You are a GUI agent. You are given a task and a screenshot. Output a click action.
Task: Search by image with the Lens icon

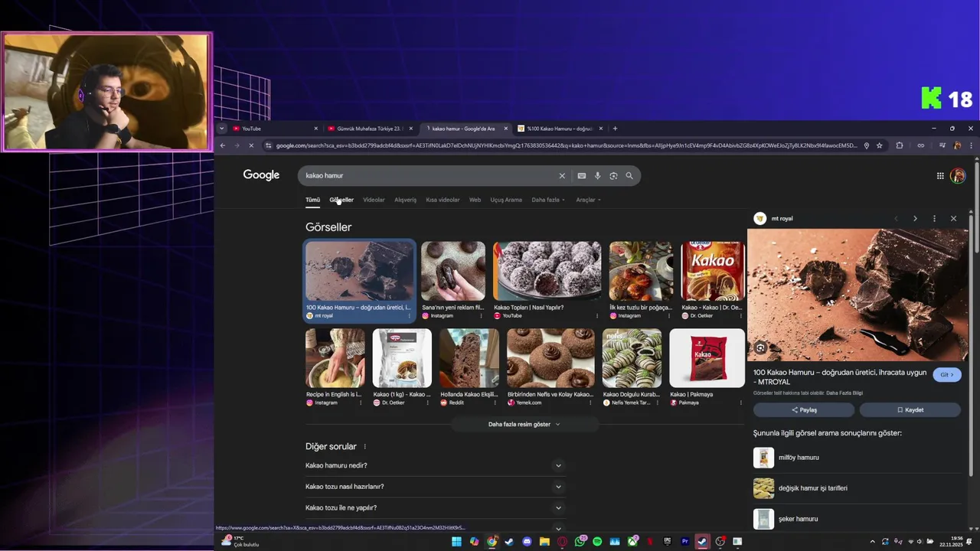613,176
